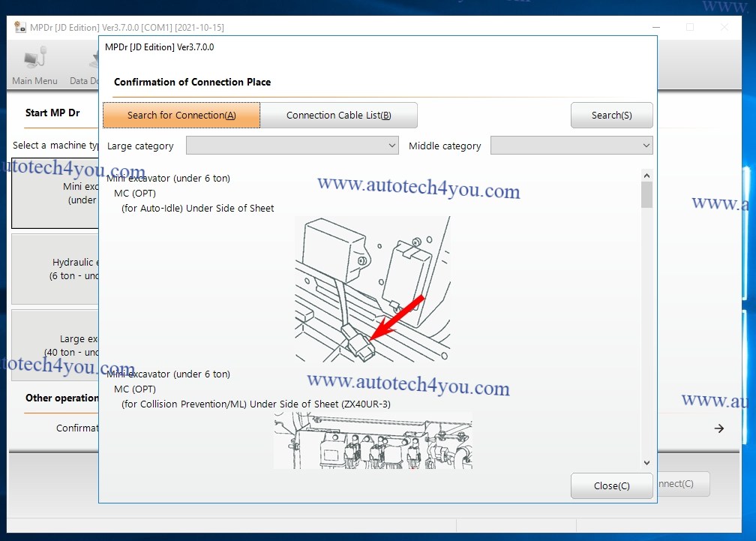Click the right arrow icon beside Confirmation row
Viewport: 756px width, 541px height.
[718, 428]
